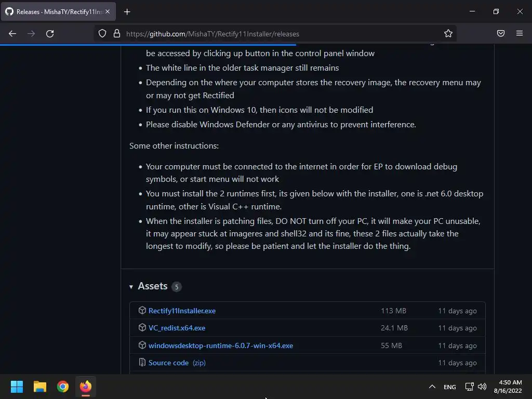Bookmark this page with the star icon

click(x=448, y=33)
